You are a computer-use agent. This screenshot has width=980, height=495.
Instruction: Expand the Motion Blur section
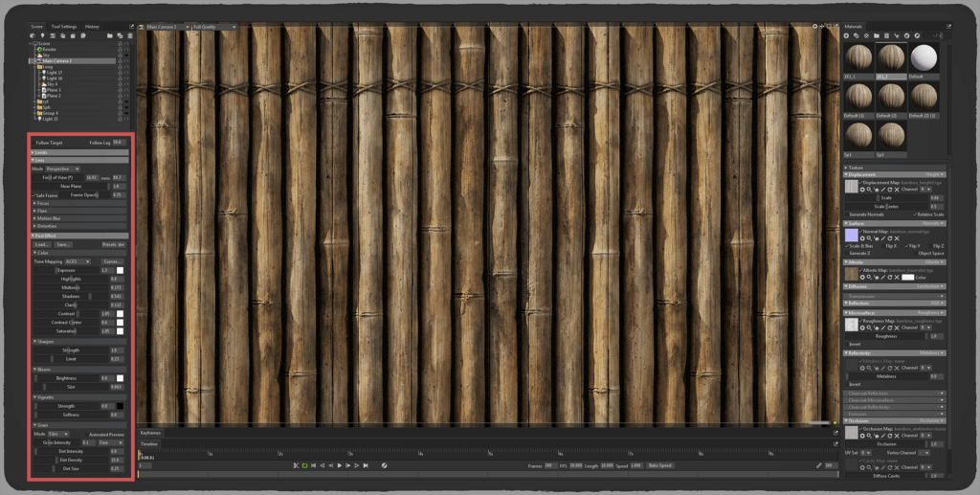coord(80,218)
